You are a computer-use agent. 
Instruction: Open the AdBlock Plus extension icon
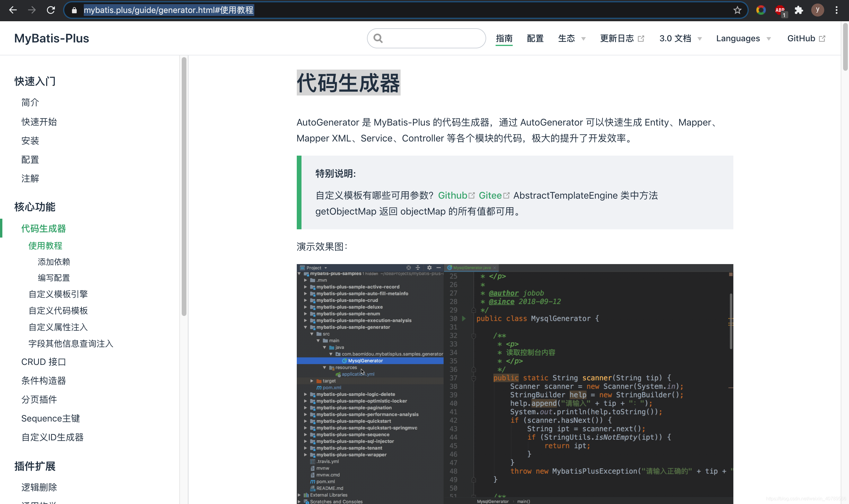coord(780,10)
